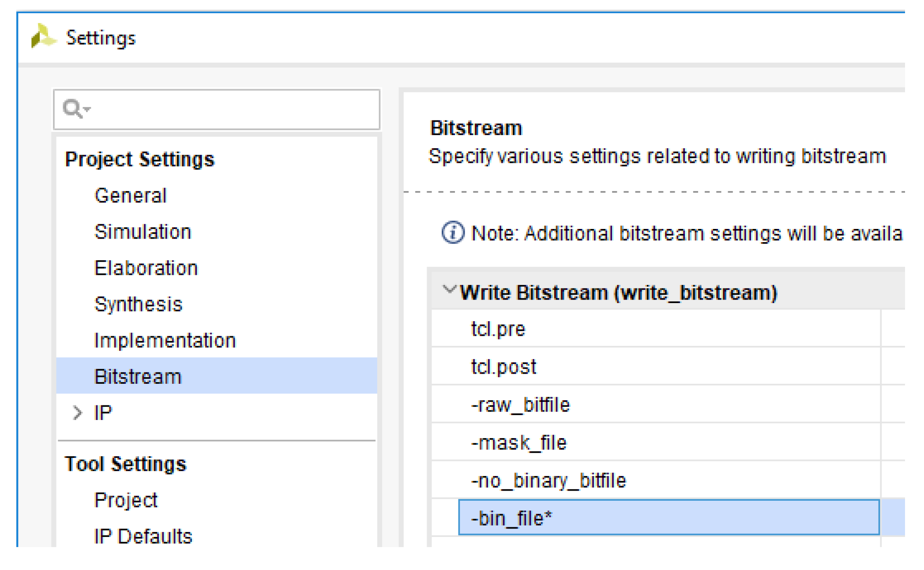Expand the IP tree node

77,413
